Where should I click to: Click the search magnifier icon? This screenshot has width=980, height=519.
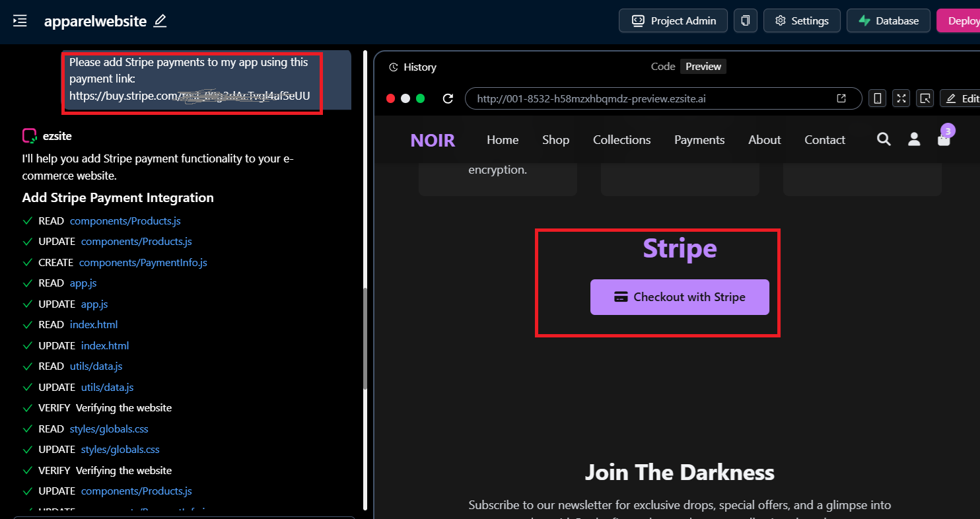(884, 139)
